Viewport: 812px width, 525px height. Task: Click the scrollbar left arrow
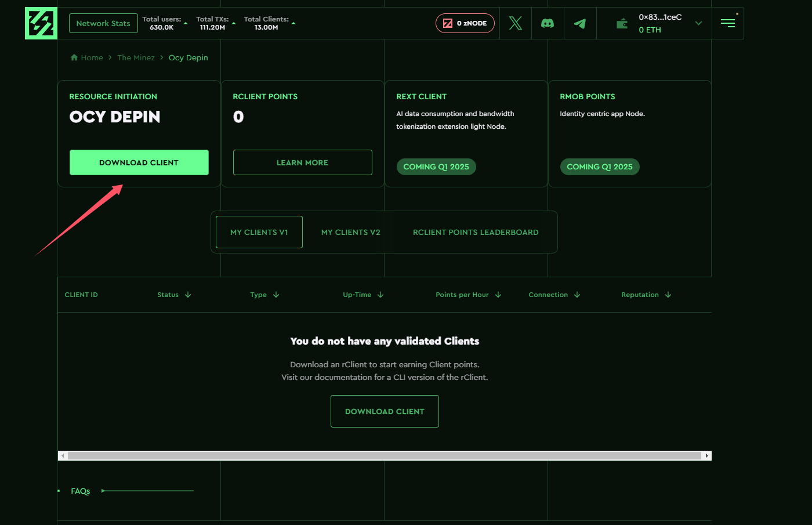pyautogui.click(x=63, y=455)
